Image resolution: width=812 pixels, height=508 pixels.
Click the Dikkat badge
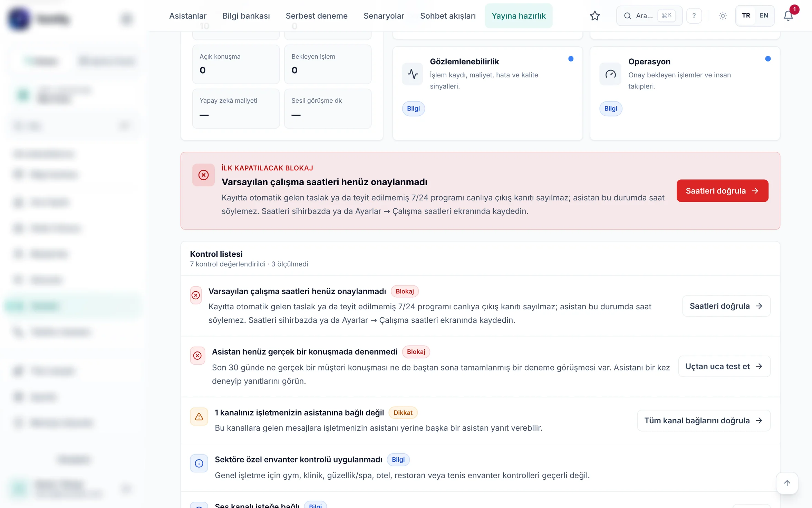pyautogui.click(x=403, y=413)
